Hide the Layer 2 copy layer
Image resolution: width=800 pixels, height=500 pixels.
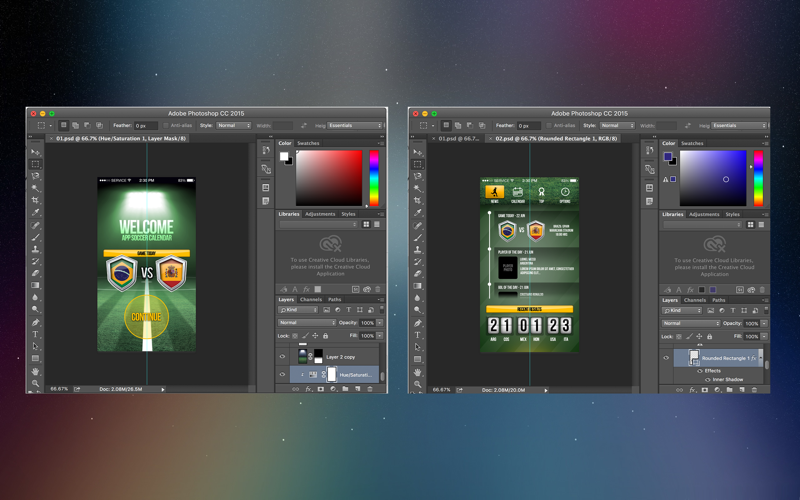pyautogui.click(x=282, y=357)
